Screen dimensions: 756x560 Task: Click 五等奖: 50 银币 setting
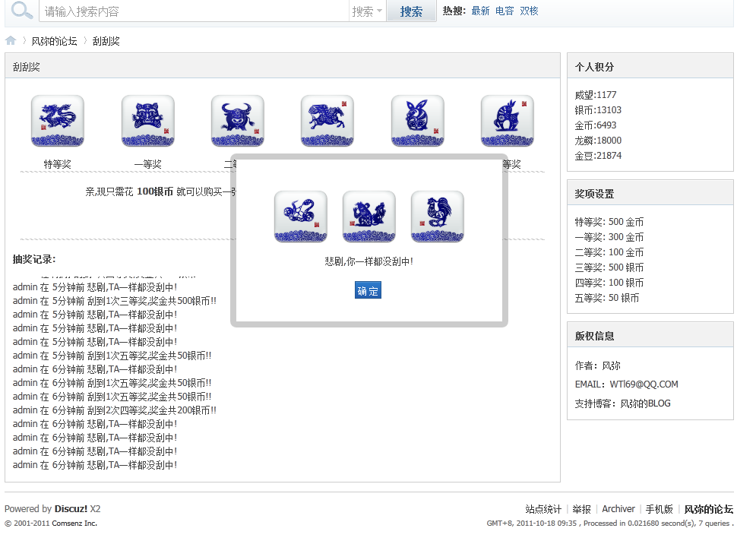[606, 298]
